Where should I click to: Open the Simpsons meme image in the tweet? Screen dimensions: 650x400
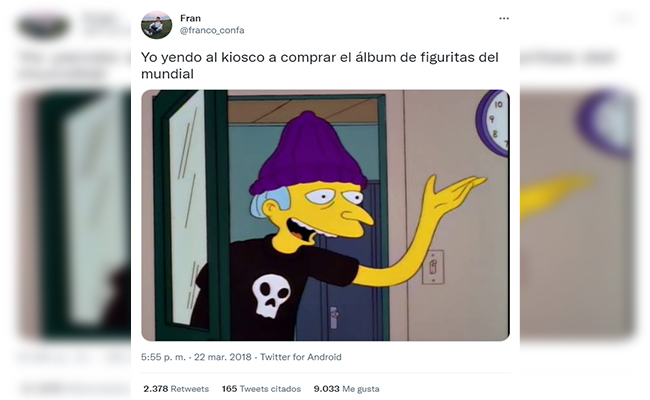325,215
